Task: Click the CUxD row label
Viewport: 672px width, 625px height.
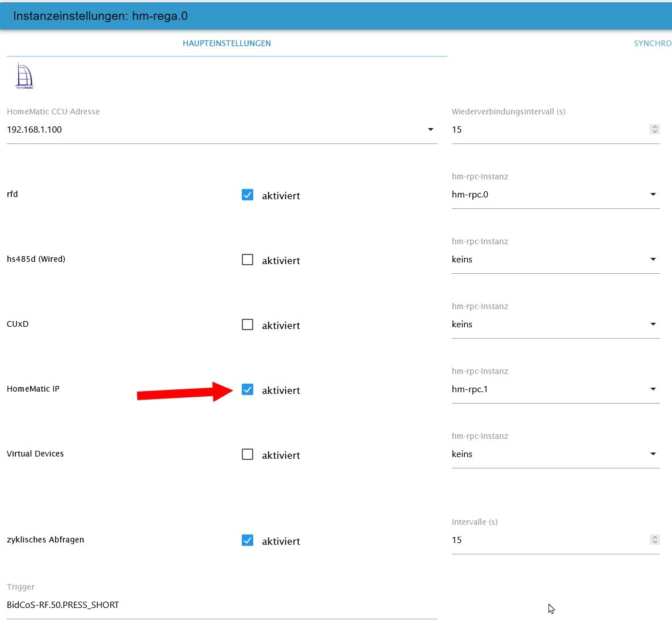Action: pos(18,324)
